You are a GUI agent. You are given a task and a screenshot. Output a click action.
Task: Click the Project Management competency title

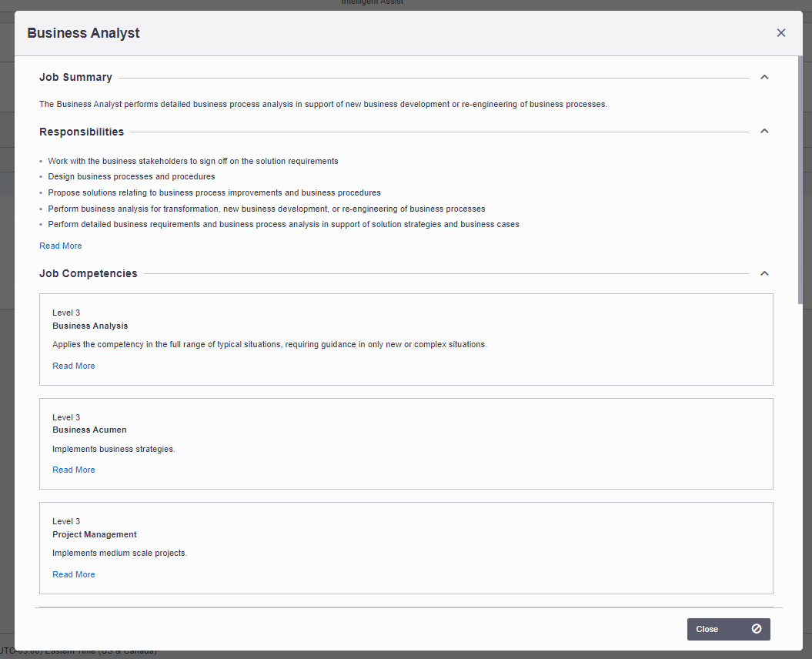tap(94, 534)
